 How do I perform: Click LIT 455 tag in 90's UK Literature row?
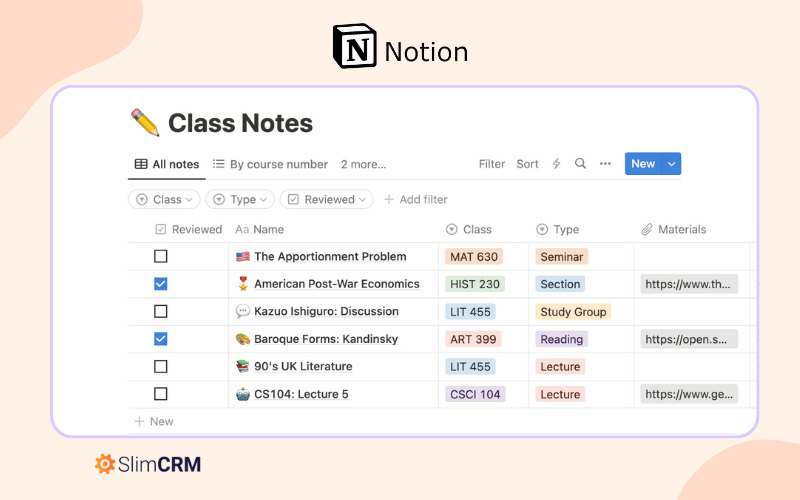click(470, 367)
